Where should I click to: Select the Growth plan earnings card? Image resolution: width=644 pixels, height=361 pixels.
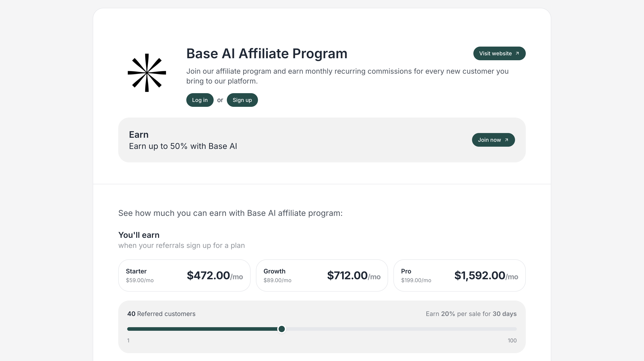(322, 275)
